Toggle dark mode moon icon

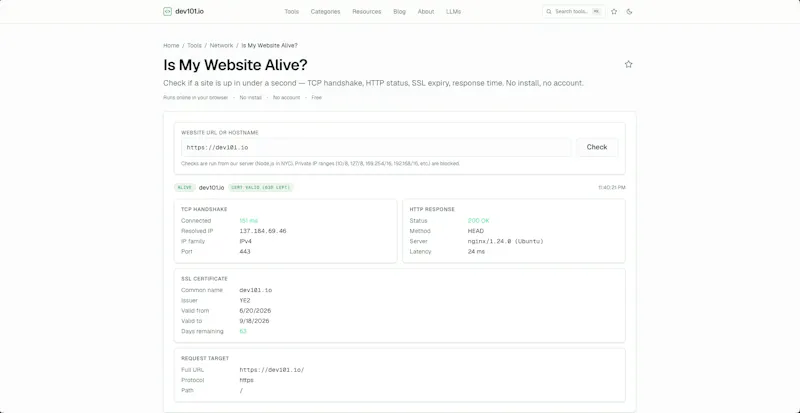[x=629, y=11]
